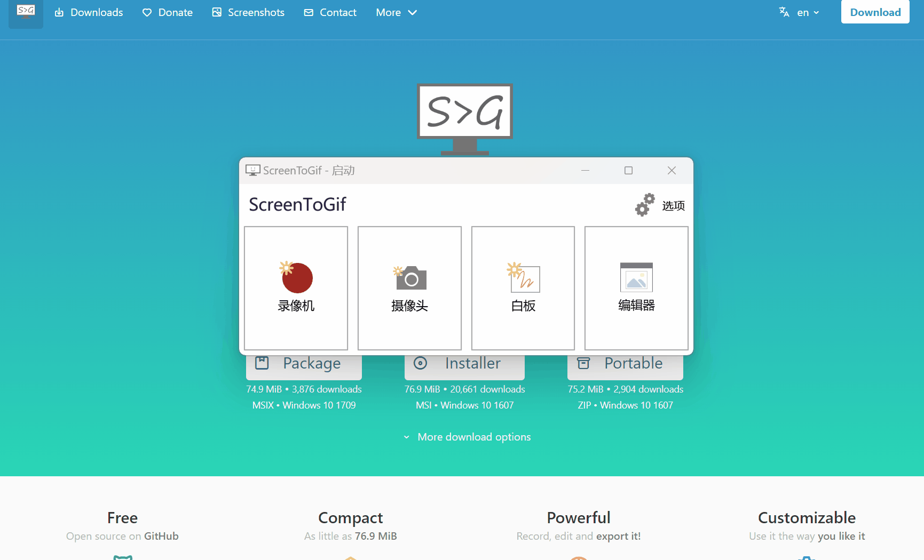Start the 录像机 recorder
The image size is (924, 560).
296,288
